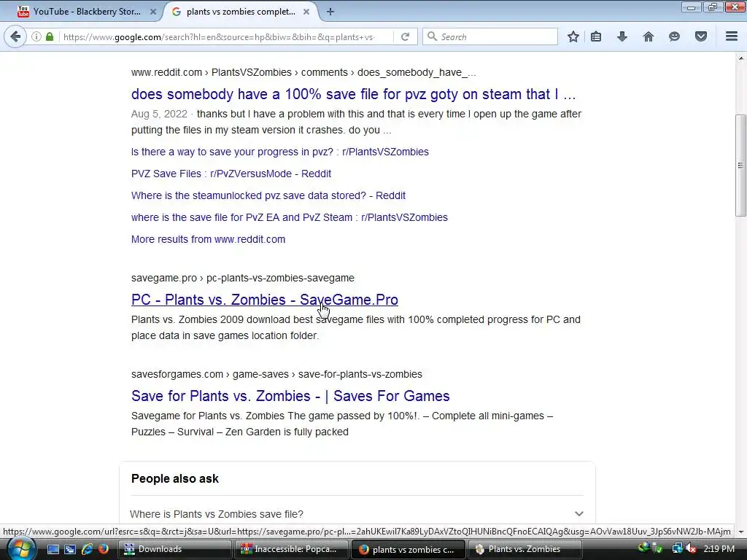The width and height of the screenshot is (747, 560).
Task: Open 'PC - Plants vs. Zombies - SaveGame.Pro' result
Action: (x=265, y=300)
